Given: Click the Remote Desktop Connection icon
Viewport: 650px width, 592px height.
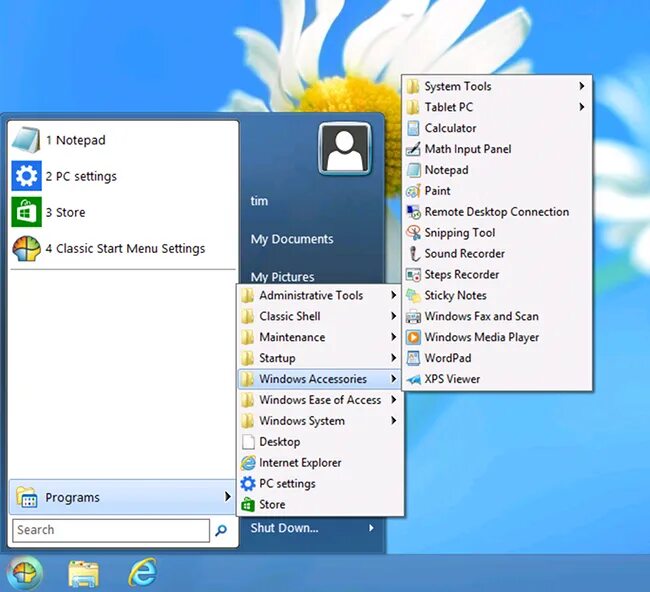Looking at the screenshot, I should [x=414, y=212].
